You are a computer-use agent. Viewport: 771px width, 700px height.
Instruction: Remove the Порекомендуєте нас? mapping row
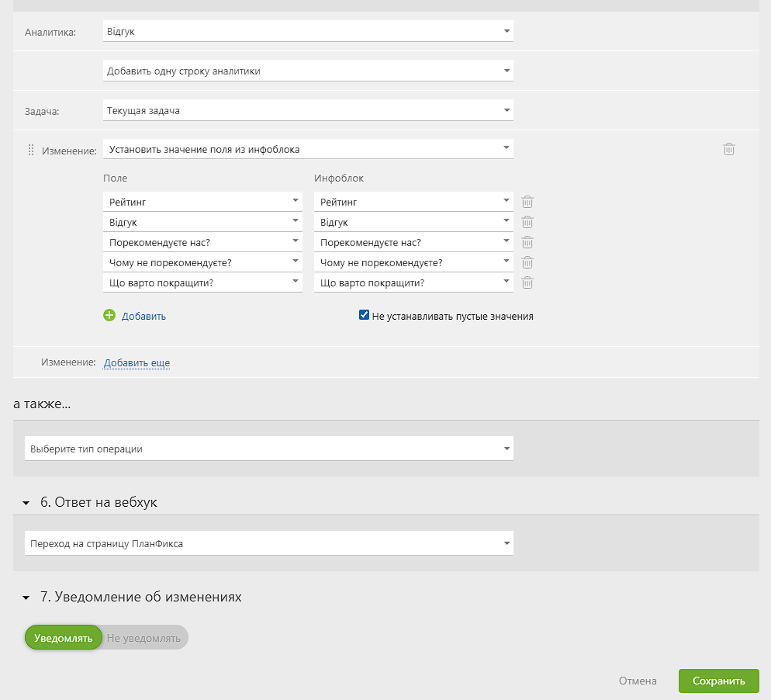[527, 242]
